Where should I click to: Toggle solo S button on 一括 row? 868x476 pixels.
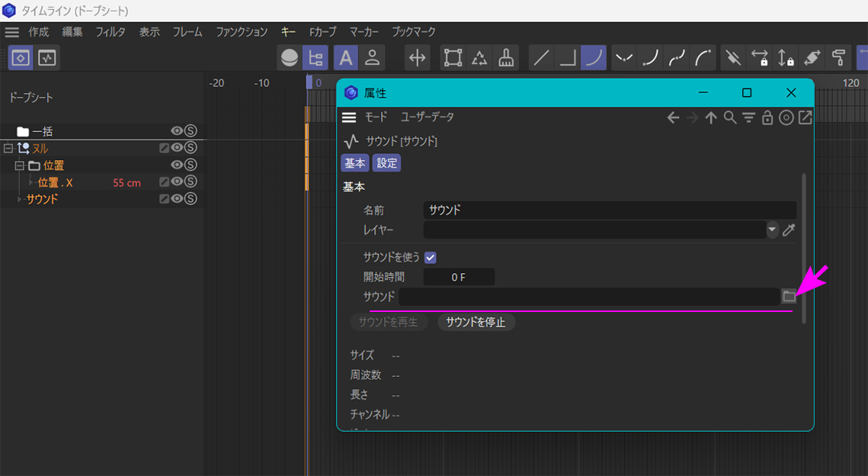[191, 130]
